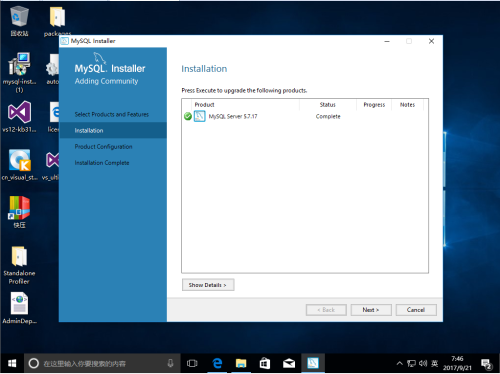
Task: Click the Back button
Action: 326,310
